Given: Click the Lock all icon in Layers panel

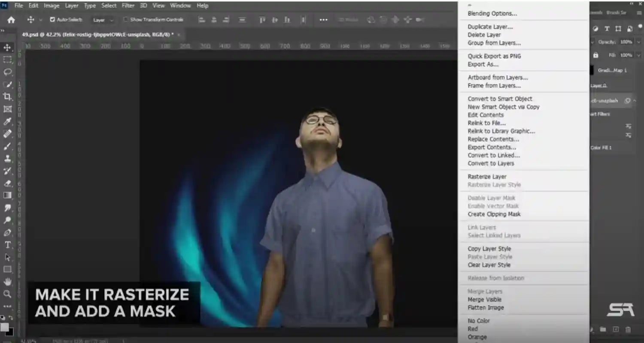Looking at the screenshot, I should click(595, 55).
